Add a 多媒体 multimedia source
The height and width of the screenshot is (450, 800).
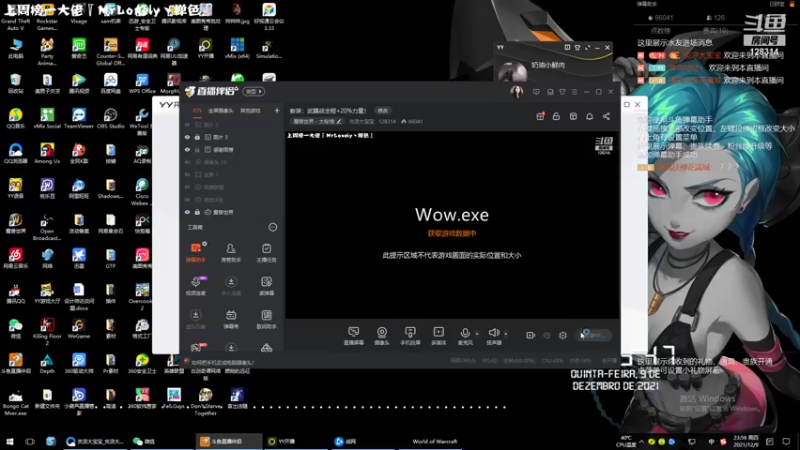pyautogui.click(x=438, y=336)
